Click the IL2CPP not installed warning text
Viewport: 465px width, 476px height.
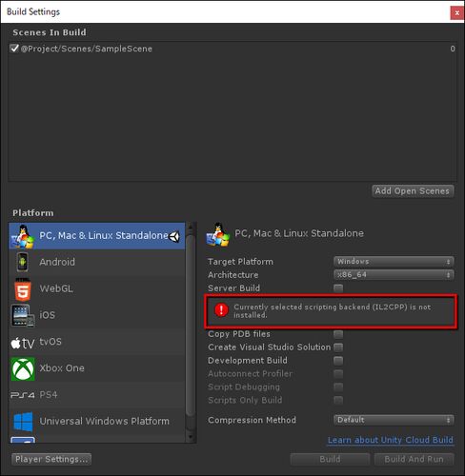click(x=333, y=311)
